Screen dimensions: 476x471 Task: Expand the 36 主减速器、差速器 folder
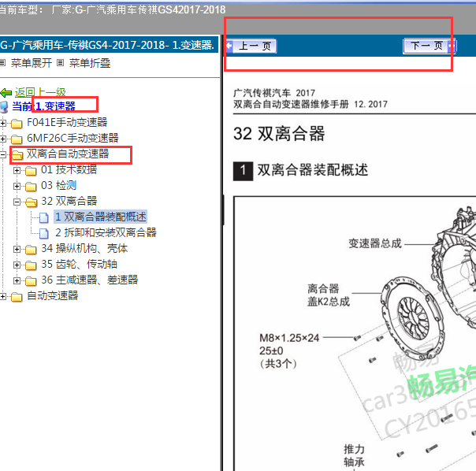17,281
